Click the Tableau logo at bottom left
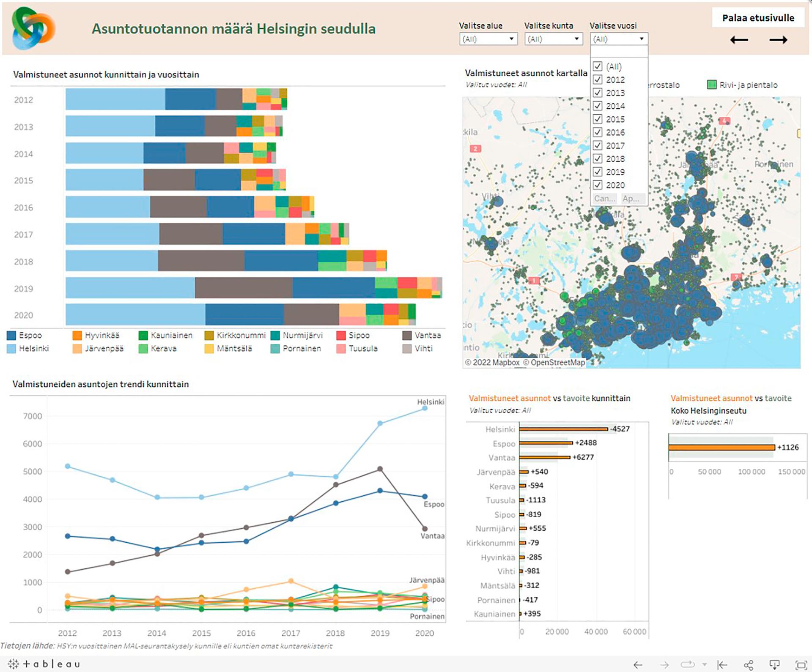Viewport: 812px width, 672px height. tap(44, 664)
